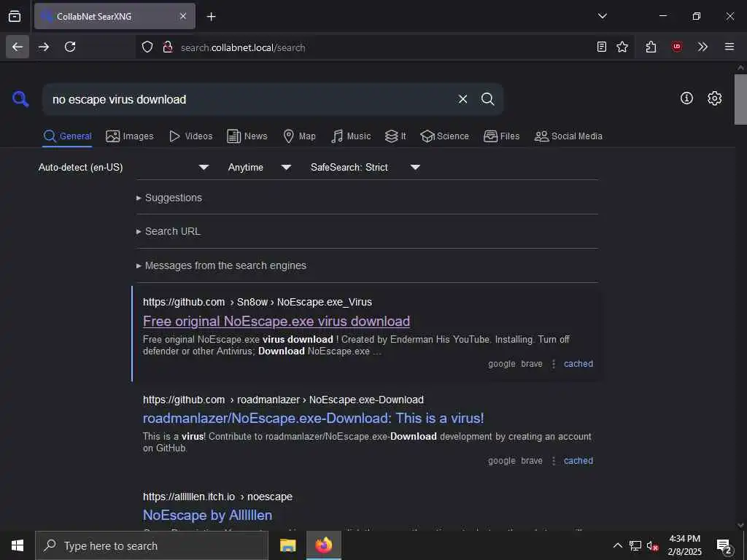Click the Windows taskbar search box

(x=152, y=545)
